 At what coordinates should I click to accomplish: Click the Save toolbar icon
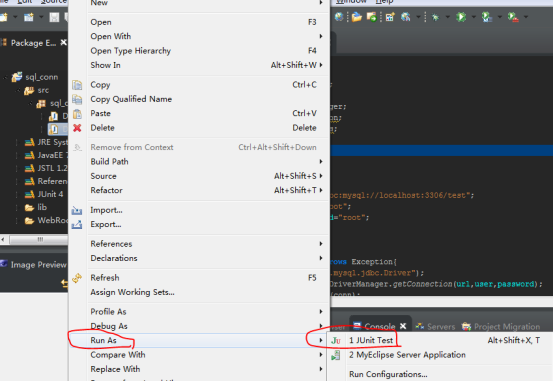54,17
